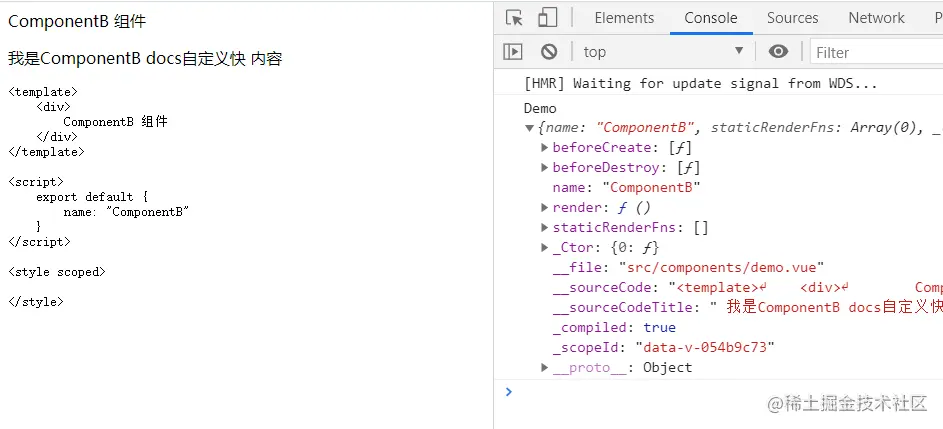
Task: Open the Elements tab
Action: point(624,18)
